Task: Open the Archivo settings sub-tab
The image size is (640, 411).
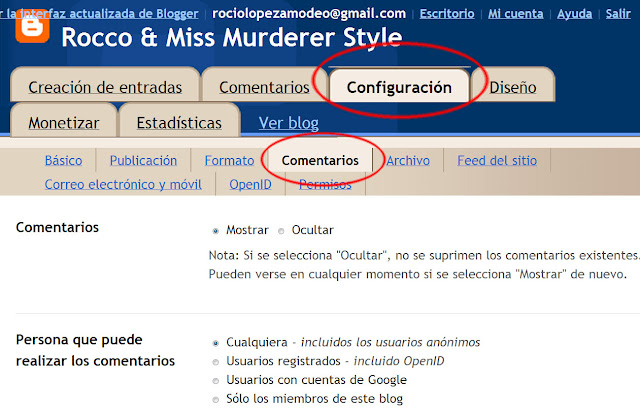Action: pyautogui.click(x=408, y=160)
